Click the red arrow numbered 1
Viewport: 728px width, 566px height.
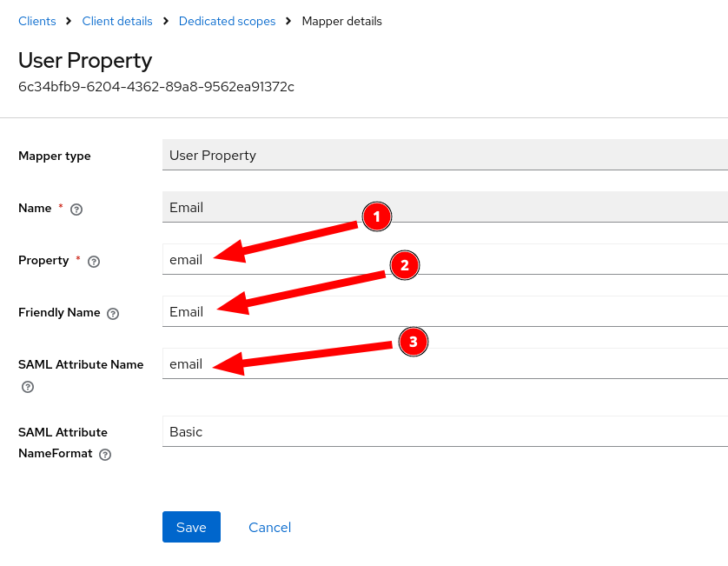[377, 216]
